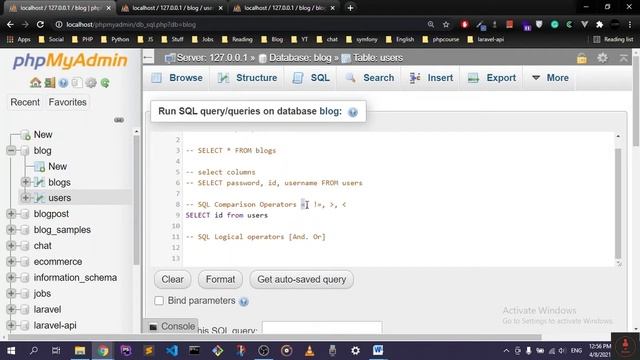Reload navigation panel green icon

105,83
